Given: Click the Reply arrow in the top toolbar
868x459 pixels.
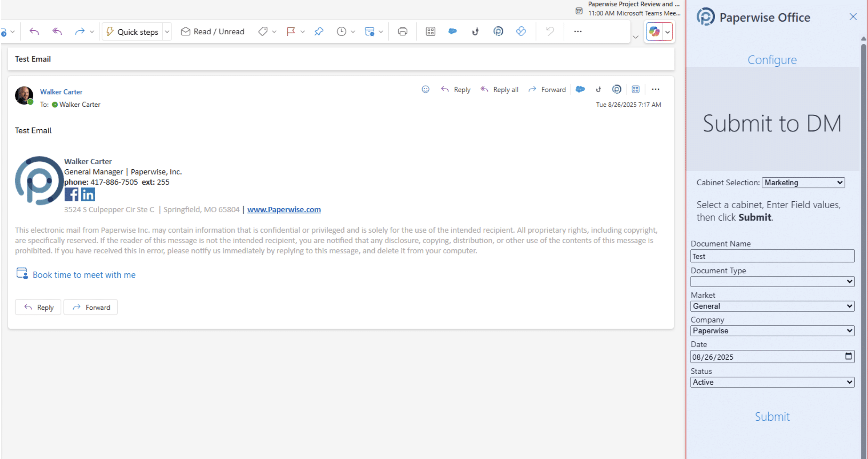Looking at the screenshot, I should (34, 32).
